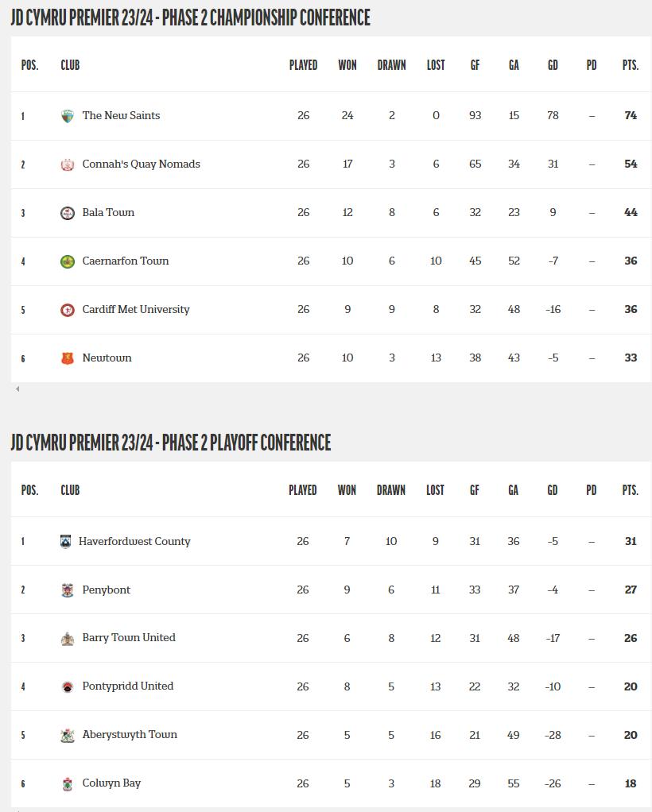Click Pontypridd United crest icon

coord(68,687)
